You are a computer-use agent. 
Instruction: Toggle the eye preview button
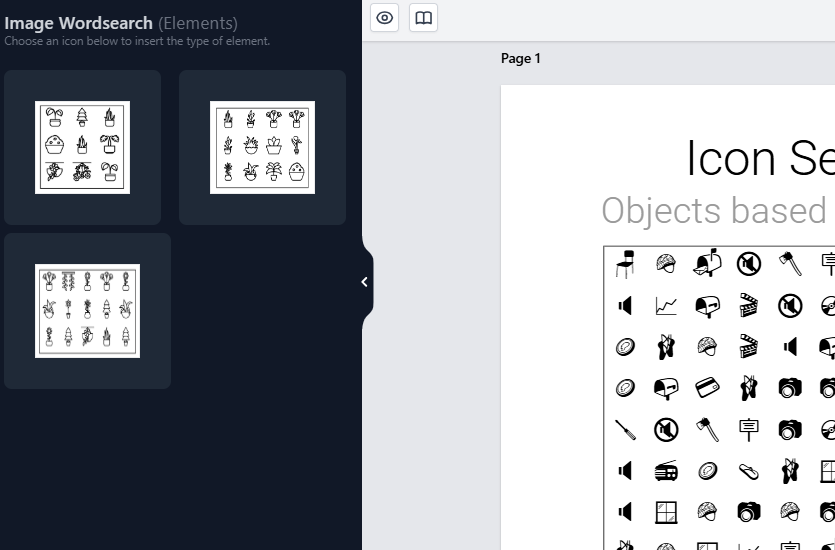click(385, 17)
